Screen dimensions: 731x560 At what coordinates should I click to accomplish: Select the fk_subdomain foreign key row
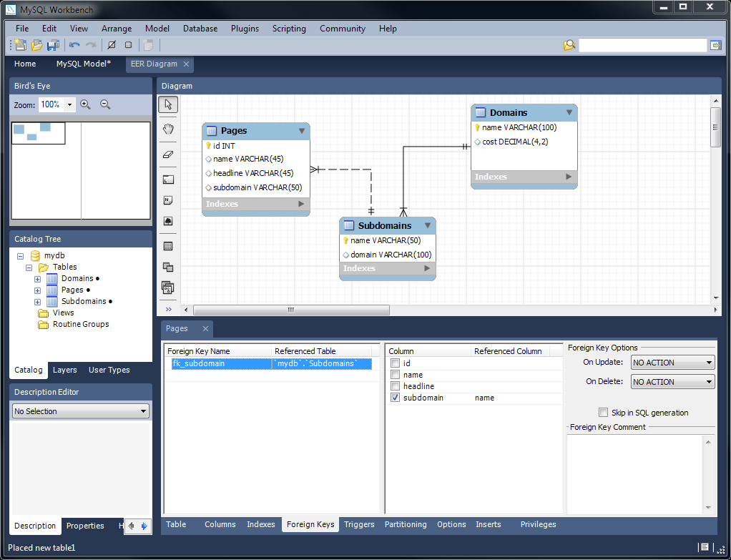pyautogui.click(x=272, y=364)
